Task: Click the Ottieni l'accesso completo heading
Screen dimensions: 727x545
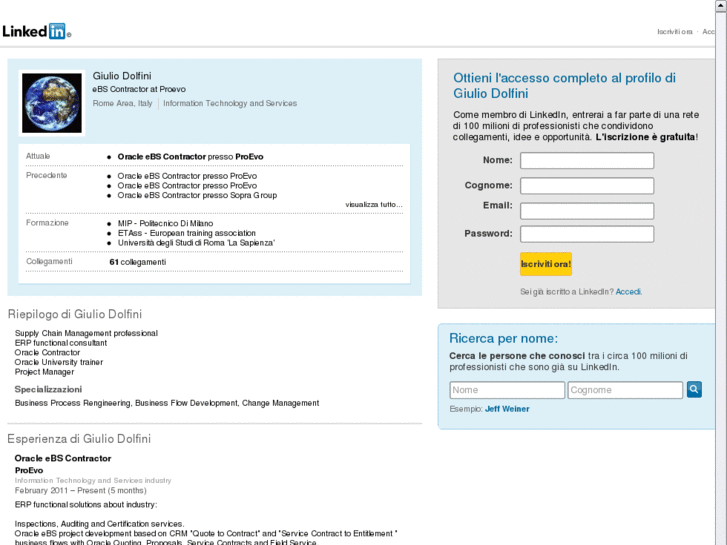Action: click(x=564, y=86)
